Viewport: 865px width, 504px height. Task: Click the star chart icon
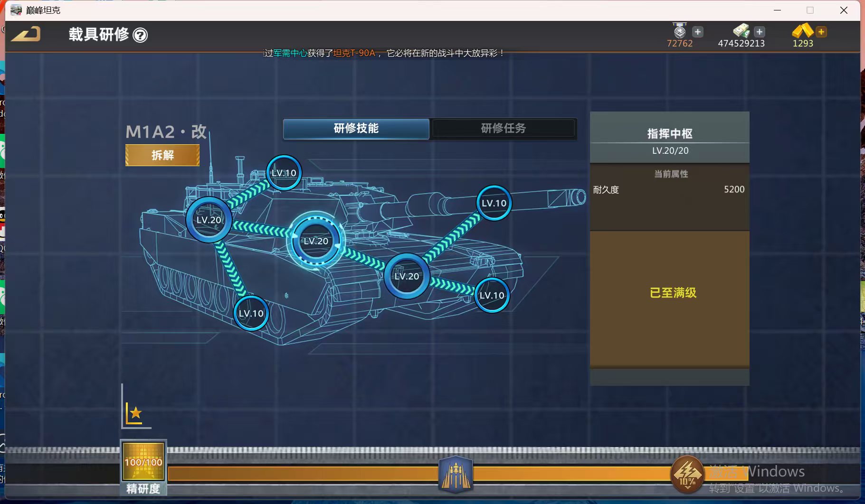tap(135, 413)
